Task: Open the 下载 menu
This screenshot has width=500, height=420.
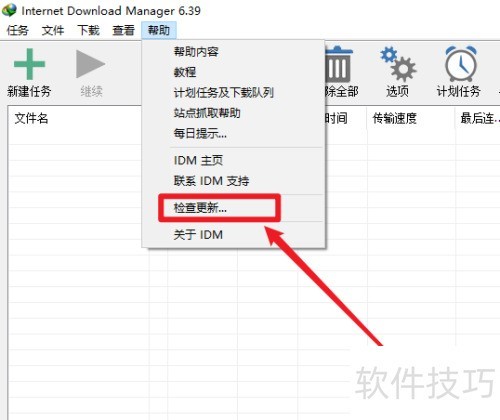Action: (88, 30)
